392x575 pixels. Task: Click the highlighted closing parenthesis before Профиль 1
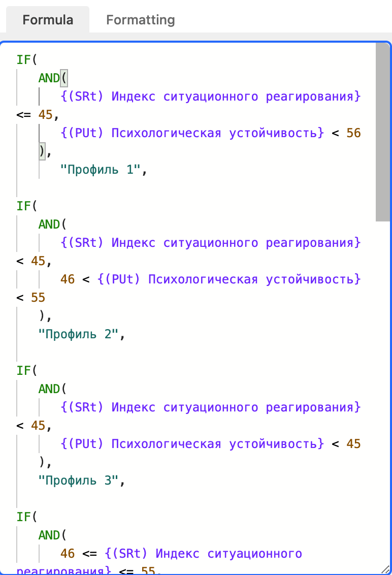(x=42, y=151)
